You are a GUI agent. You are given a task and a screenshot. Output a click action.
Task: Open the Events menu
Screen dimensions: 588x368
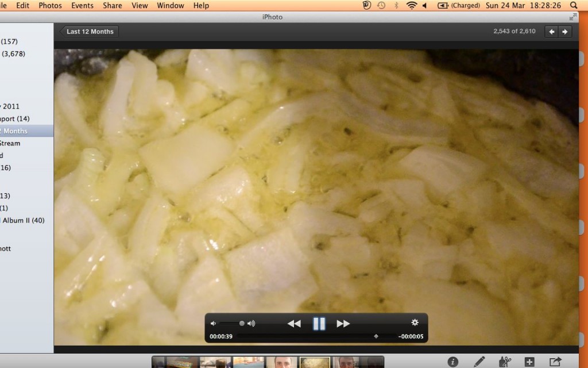(x=82, y=5)
